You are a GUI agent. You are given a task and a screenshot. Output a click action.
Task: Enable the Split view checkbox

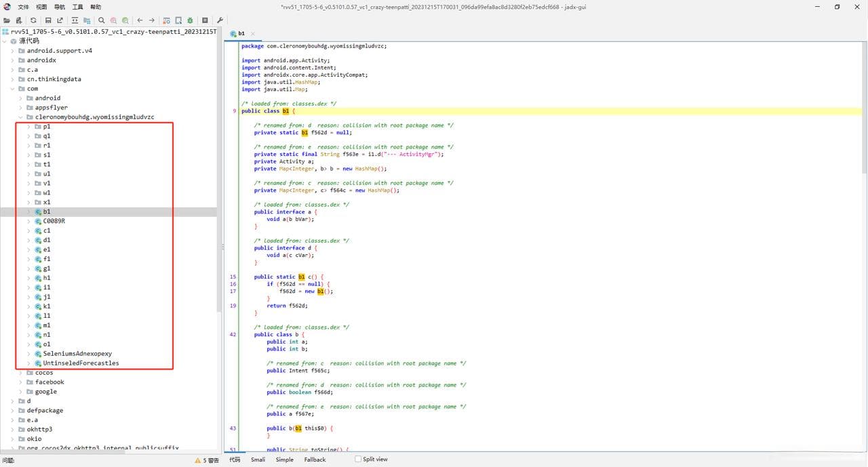[x=358, y=459]
